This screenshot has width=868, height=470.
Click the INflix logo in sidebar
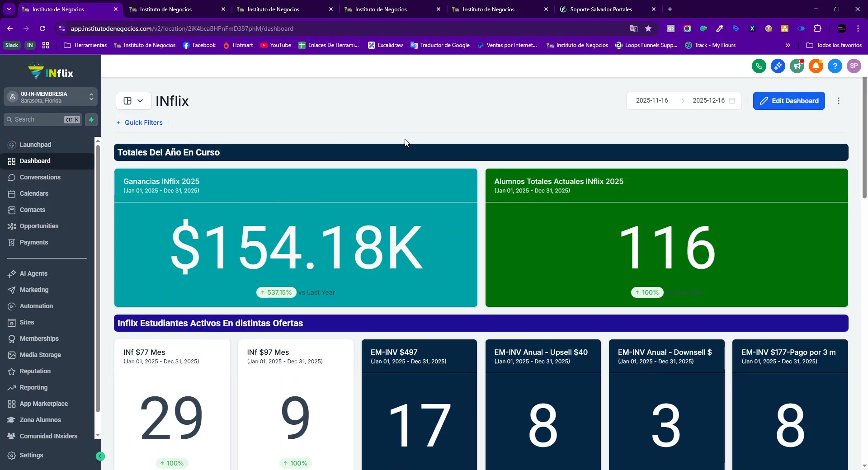[51, 72]
